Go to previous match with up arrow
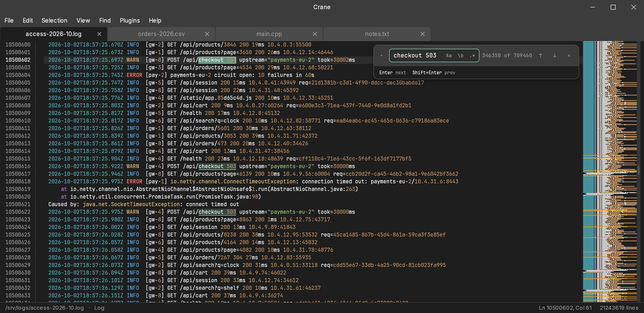The height and width of the screenshot is (313, 644). pos(540,55)
